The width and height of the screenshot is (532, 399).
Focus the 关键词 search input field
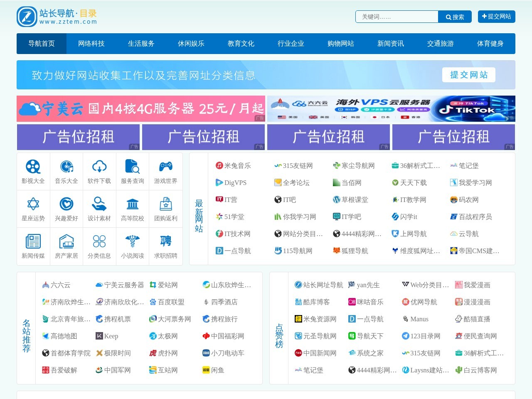[397, 17]
